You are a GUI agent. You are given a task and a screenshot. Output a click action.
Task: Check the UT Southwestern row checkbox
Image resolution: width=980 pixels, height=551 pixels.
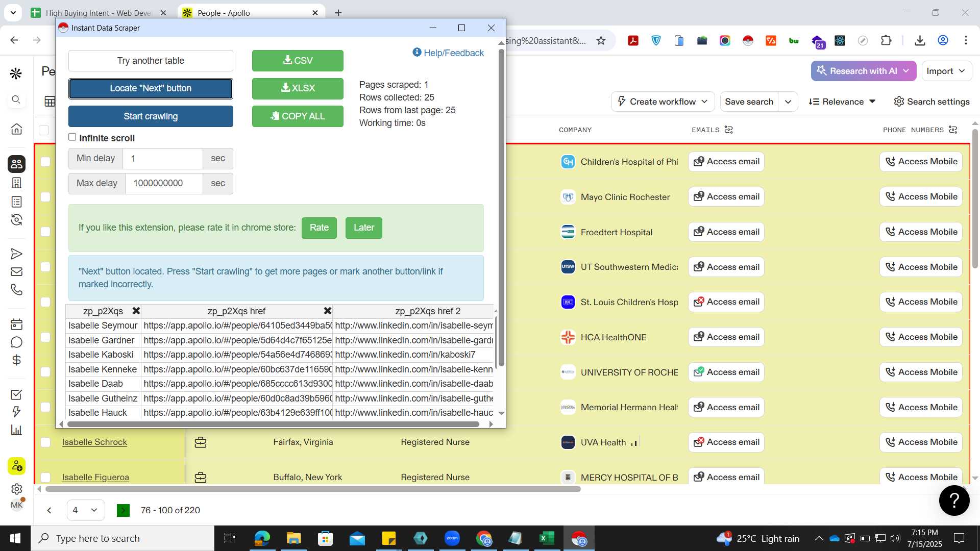pos(45,267)
